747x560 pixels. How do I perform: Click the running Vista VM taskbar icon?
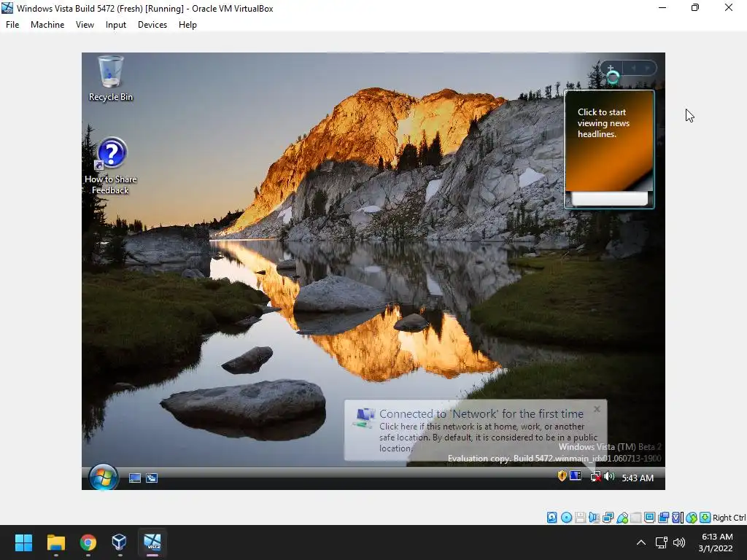(152, 542)
